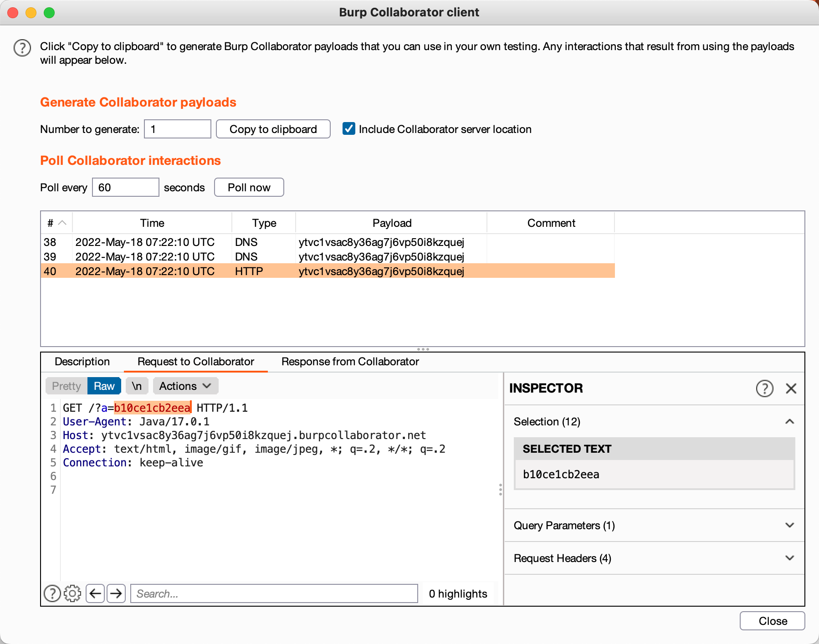Image resolution: width=819 pixels, height=644 pixels.
Task: Click the 0 highlights label
Action: (458, 593)
